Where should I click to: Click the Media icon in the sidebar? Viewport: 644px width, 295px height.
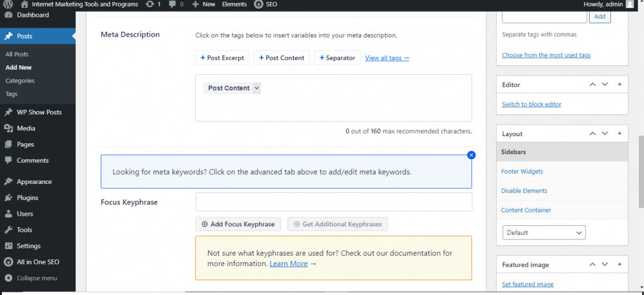click(x=8, y=128)
